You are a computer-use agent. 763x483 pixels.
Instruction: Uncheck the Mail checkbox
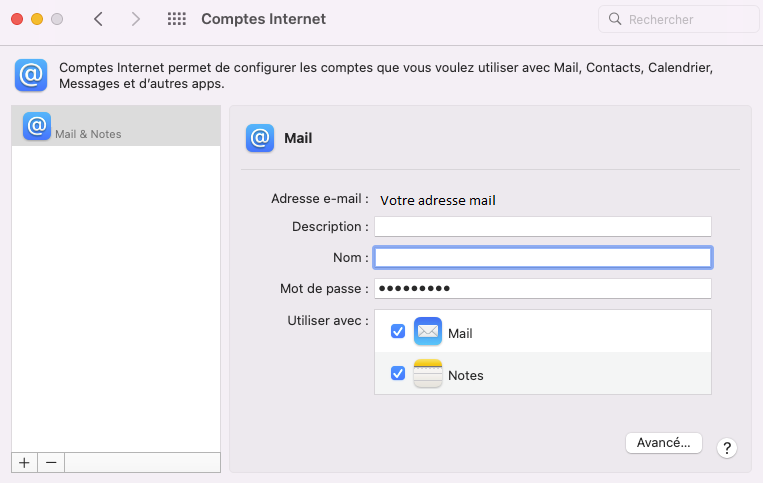398,331
